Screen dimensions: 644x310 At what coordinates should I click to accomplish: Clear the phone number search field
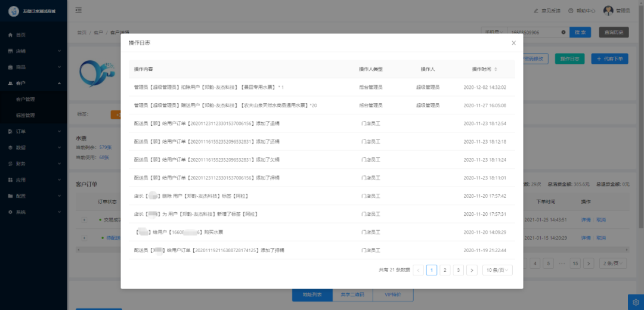pos(563,32)
